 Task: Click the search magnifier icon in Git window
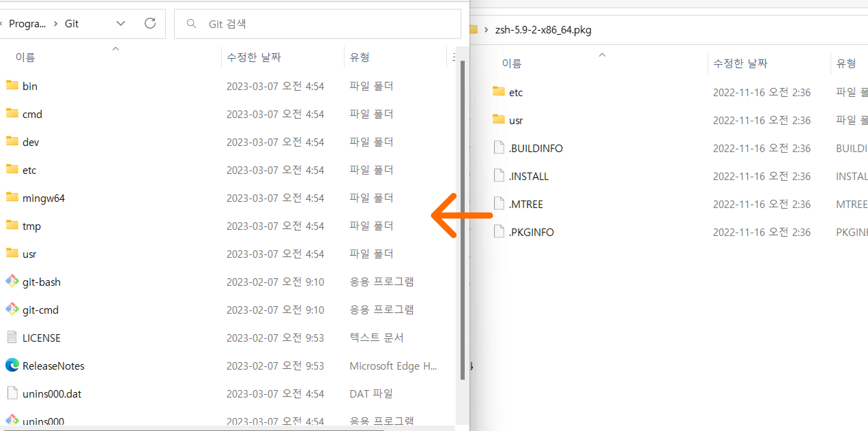coord(191,24)
